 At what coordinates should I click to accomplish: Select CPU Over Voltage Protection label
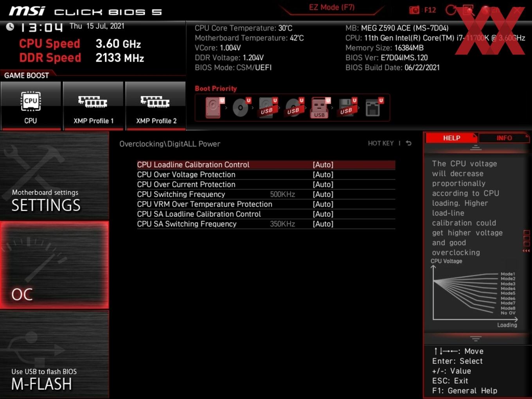click(186, 174)
